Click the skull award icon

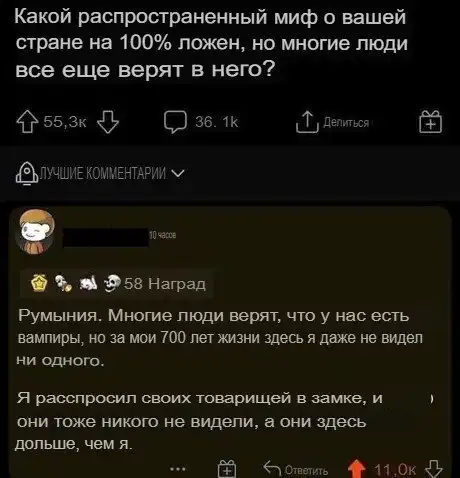pos(112,284)
